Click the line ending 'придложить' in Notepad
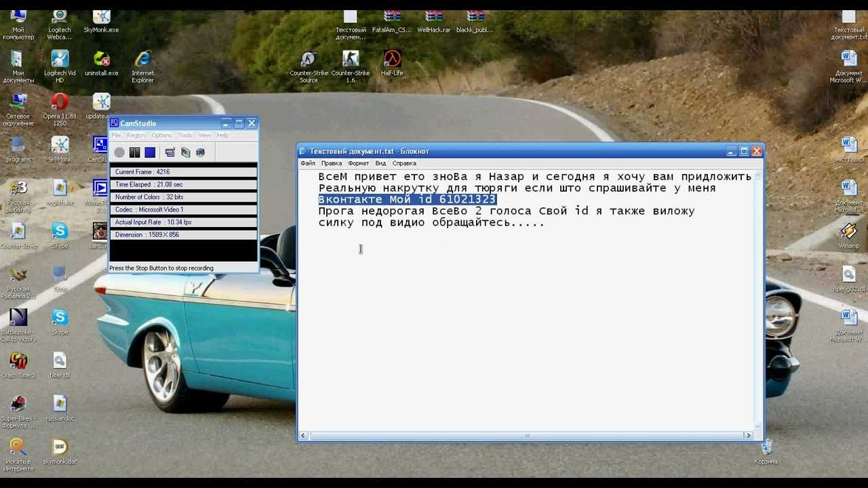 click(535, 177)
